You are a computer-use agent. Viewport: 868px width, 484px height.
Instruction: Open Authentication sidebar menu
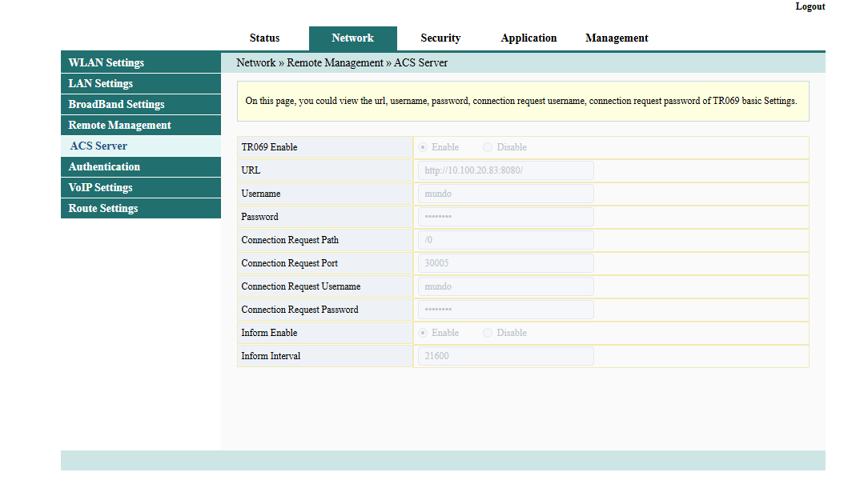(x=141, y=167)
